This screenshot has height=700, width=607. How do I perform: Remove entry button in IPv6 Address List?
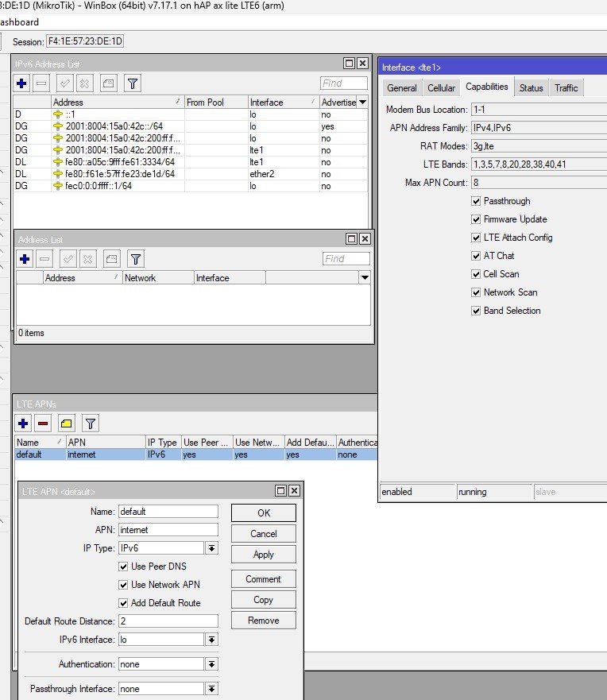pyautogui.click(x=41, y=83)
